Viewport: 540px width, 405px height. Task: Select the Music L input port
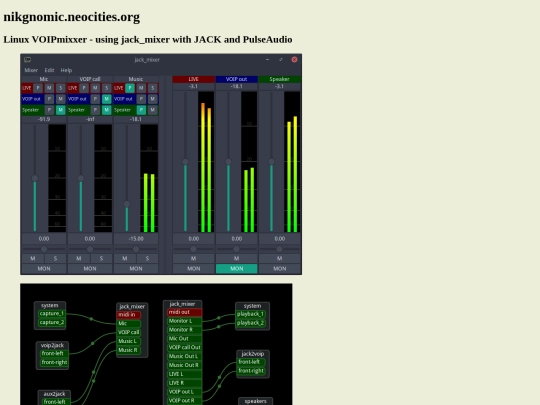(129, 341)
